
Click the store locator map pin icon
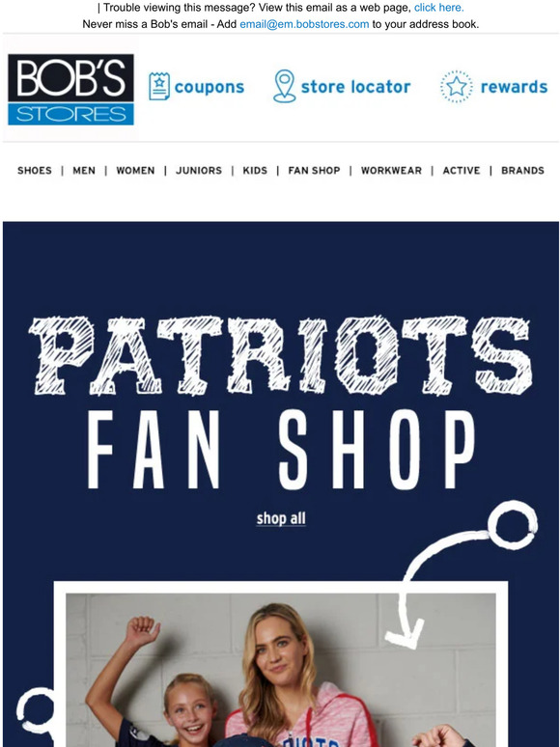click(x=285, y=86)
